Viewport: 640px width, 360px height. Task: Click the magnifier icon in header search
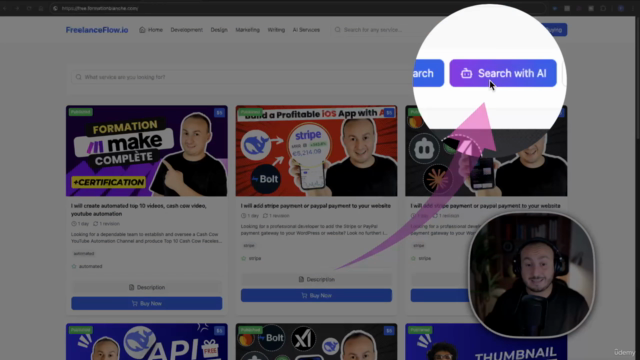(338, 30)
